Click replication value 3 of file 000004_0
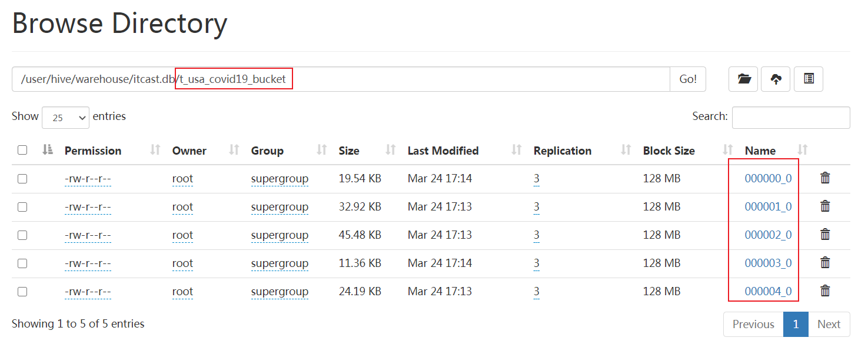Image resolution: width=868 pixels, height=354 pixels. click(536, 291)
